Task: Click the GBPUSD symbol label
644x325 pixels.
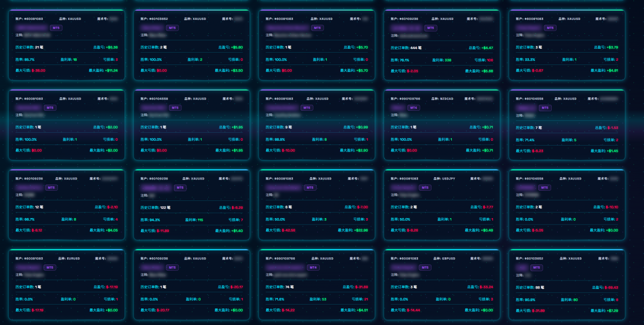Action: 448,258
